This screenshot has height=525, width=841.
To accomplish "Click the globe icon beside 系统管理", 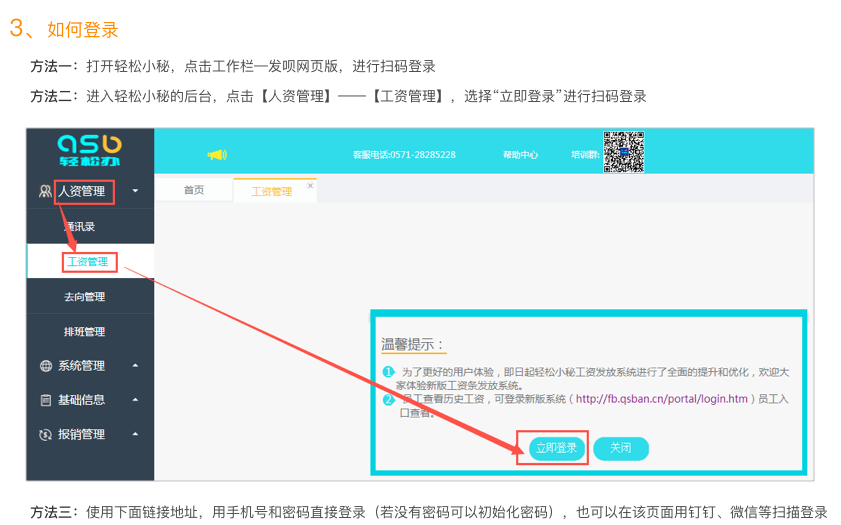I will [46, 366].
